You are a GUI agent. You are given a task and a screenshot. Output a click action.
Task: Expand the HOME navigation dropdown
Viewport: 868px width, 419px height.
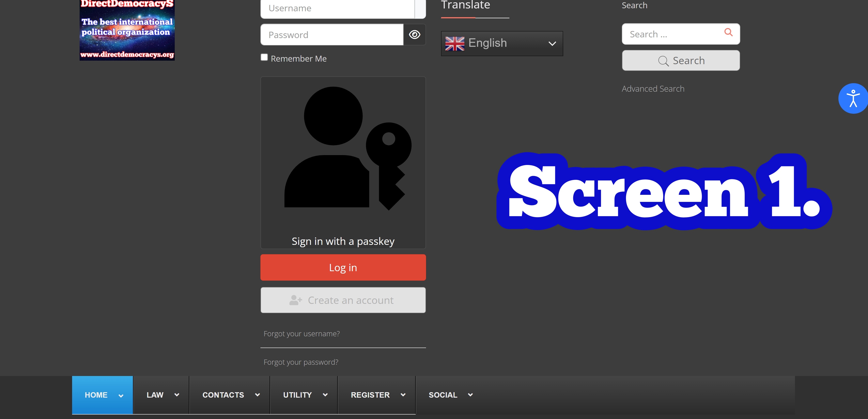point(121,395)
